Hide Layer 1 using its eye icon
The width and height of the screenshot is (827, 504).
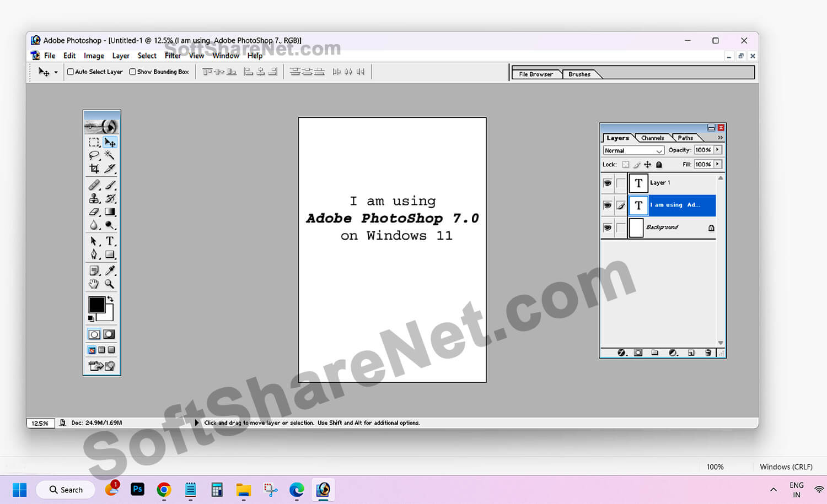pyautogui.click(x=608, y=183)
